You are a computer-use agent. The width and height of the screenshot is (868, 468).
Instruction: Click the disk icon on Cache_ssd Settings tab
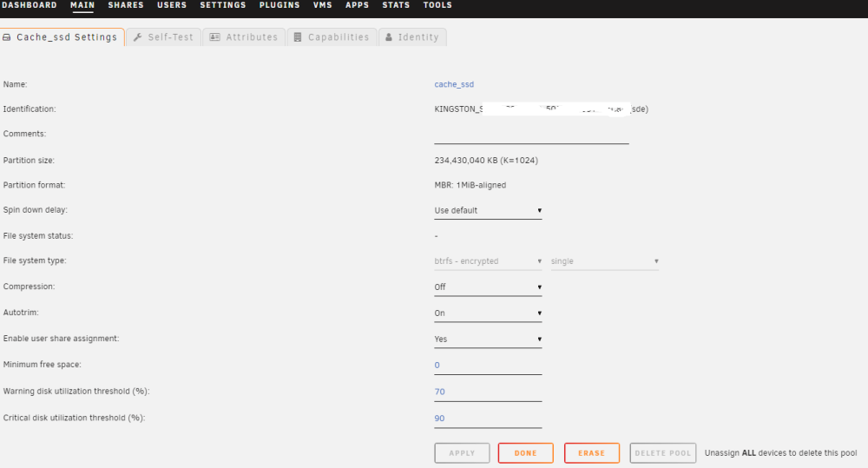[7, 37]
